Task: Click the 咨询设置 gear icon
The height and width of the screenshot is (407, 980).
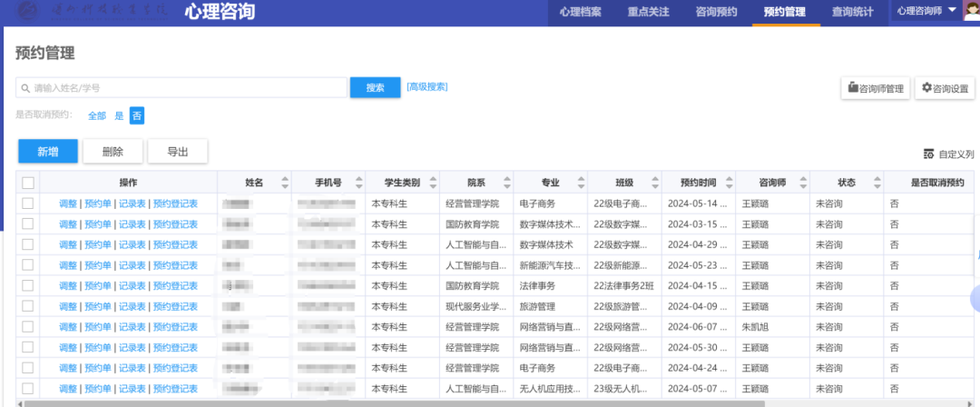Action: (x=926, y=88)
